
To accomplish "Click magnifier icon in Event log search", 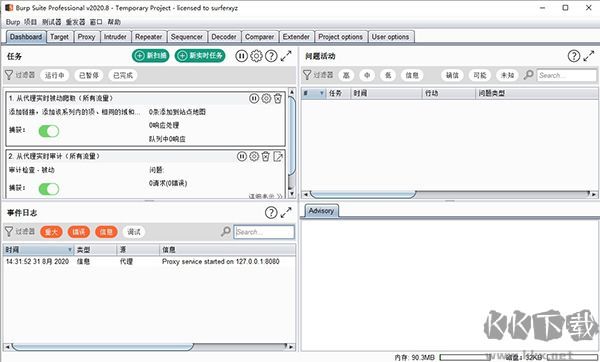I will pyautogui.click(x=226, y=231).
